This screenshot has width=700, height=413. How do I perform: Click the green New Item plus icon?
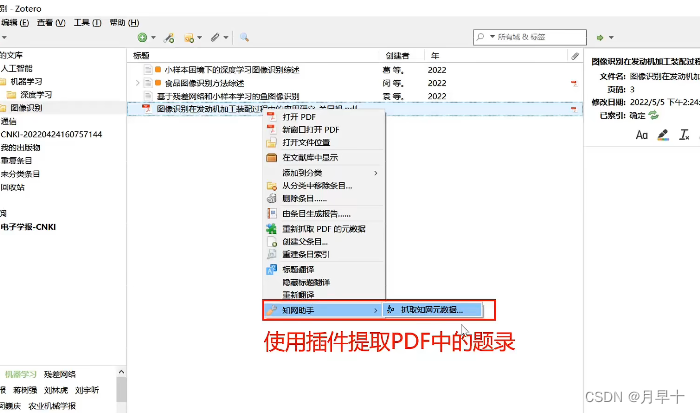point(142,38)
